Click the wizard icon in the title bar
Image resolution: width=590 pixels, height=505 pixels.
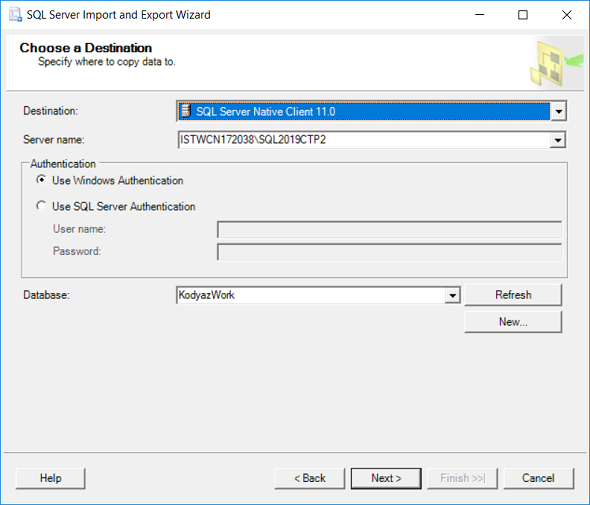15,15
